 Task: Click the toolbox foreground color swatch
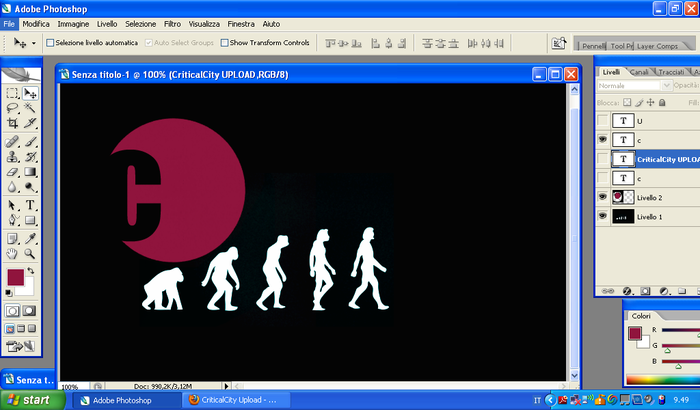pyautogui.click(x=15, y=277)
